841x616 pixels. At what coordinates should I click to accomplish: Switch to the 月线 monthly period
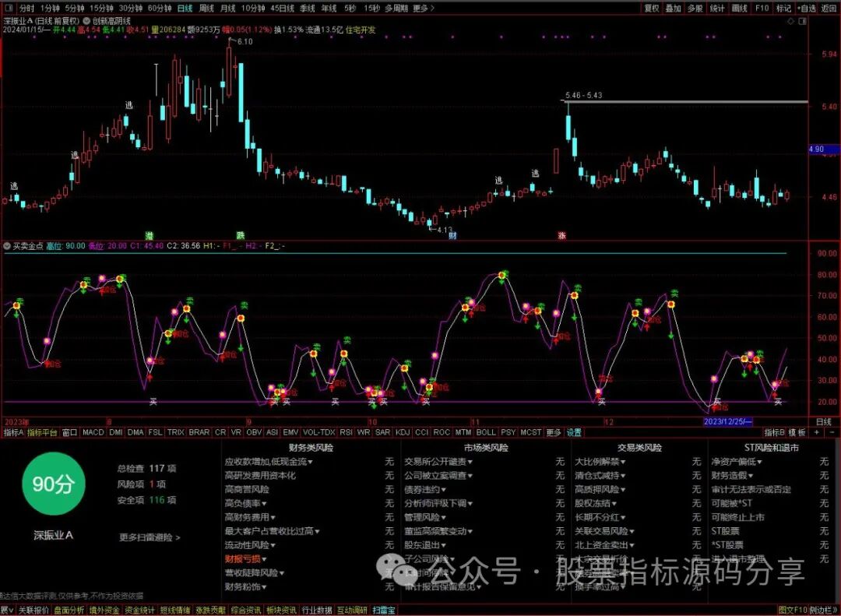tap(228, 8)
